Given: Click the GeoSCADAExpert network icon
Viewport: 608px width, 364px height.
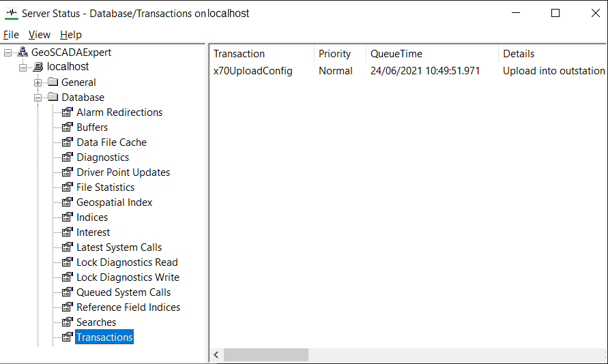Looking at the screenshot, I should 23,52.
